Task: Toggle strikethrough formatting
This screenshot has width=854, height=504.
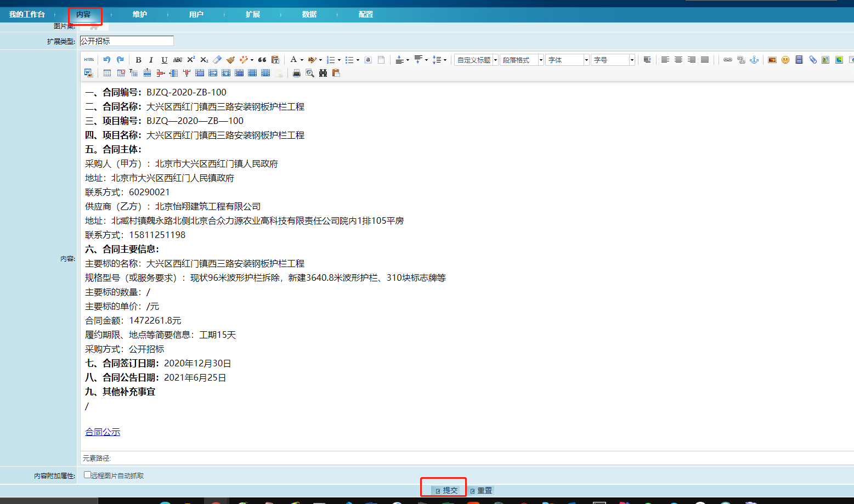Action: pos(178,60)
